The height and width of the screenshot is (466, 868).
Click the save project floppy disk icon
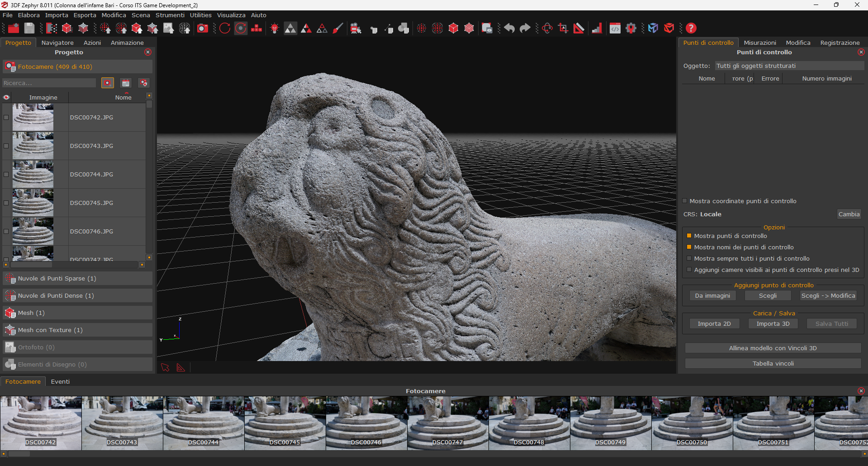[x=29, y=29]
